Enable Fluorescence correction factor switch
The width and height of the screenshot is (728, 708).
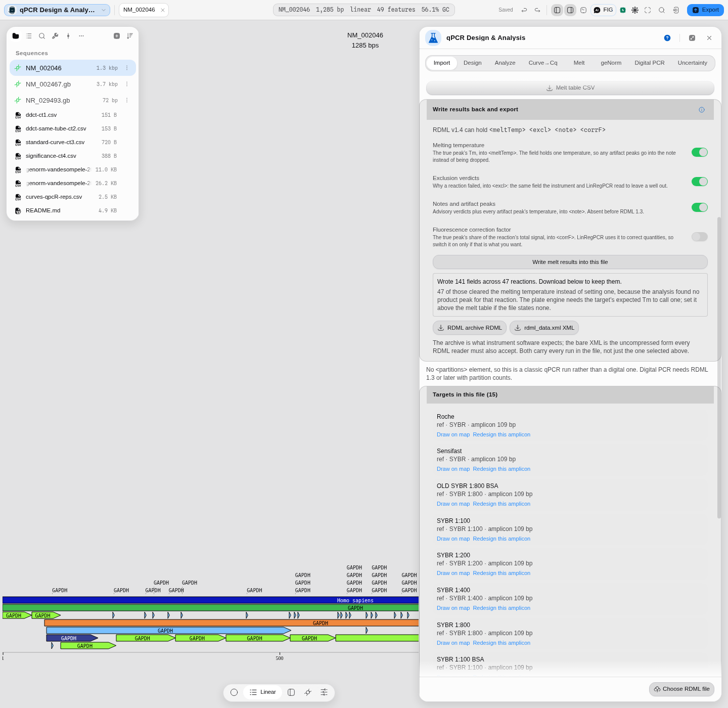coord(700,237)
